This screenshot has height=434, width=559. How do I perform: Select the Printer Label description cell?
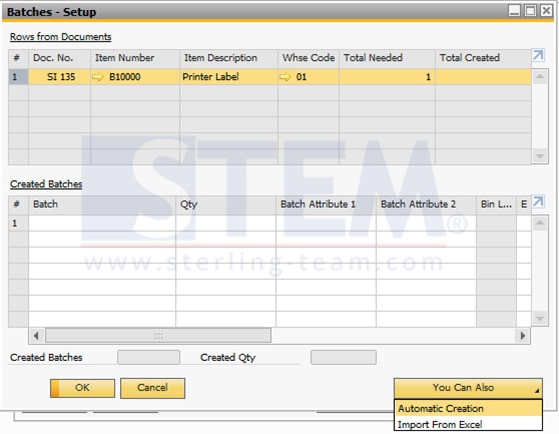229,77
